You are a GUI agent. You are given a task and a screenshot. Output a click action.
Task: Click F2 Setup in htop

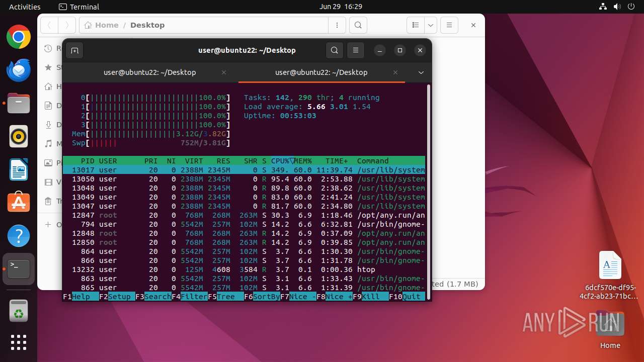(117, 297)
